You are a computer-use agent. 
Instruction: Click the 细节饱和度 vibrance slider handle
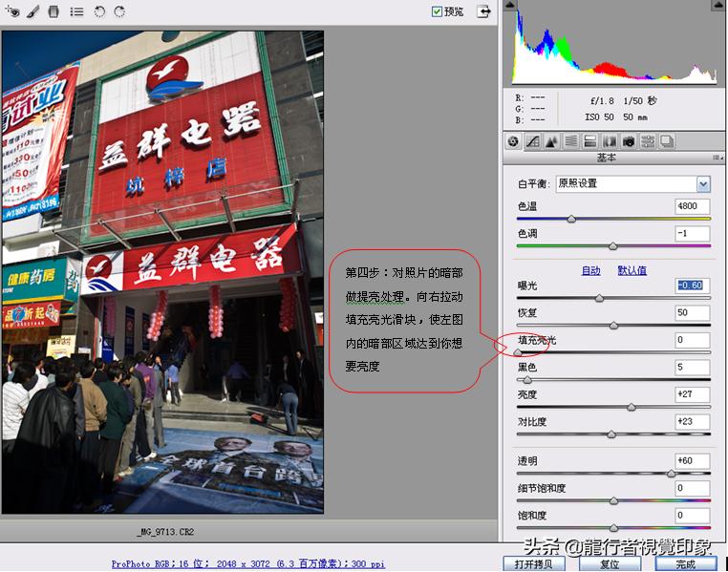pyautogui.click(x=613, y=501)
